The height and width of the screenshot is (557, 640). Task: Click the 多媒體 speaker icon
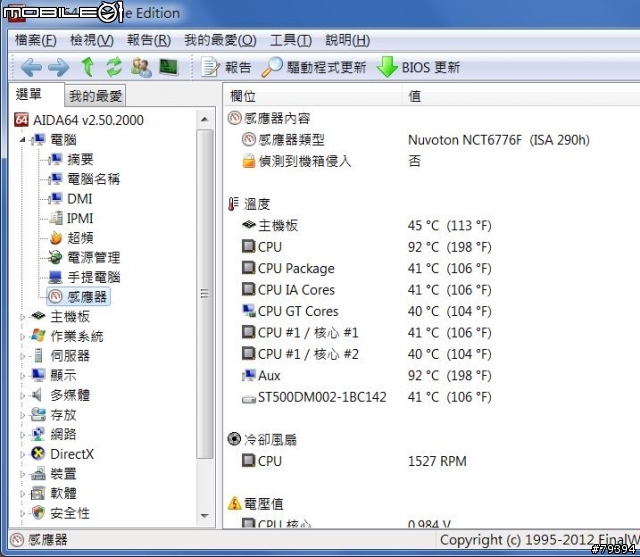(x=37, y=395)
